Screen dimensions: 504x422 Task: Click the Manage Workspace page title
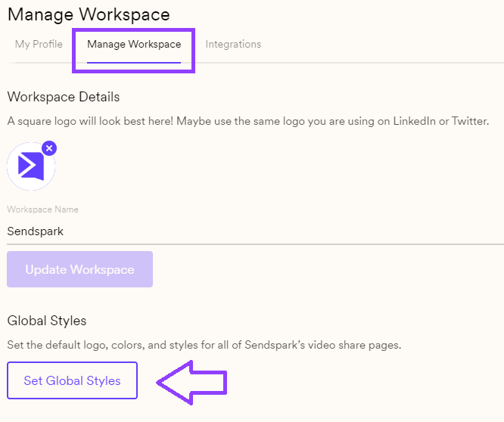89,14
